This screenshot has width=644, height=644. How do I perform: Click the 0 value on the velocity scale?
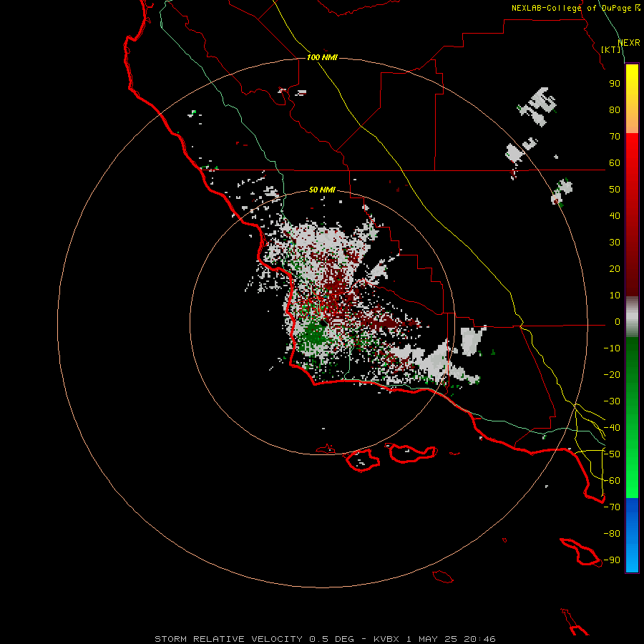pos(618,322)
